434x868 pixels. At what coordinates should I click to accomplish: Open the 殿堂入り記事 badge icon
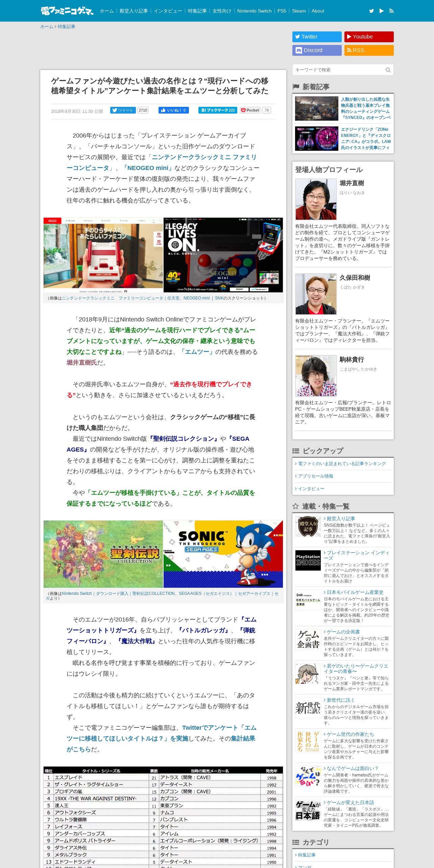click(x=308, y=526)
